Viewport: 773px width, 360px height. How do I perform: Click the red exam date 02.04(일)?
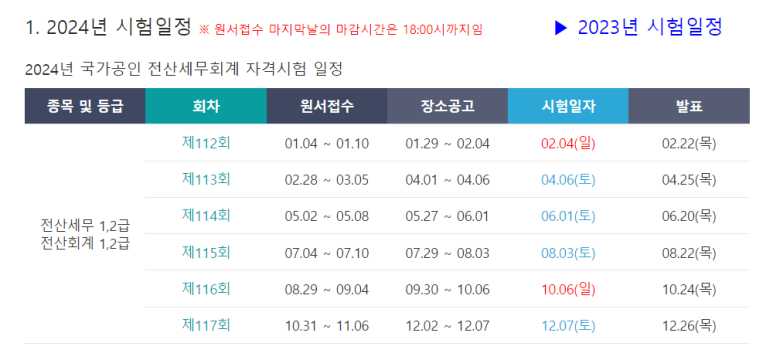click(x=568, y=144)
